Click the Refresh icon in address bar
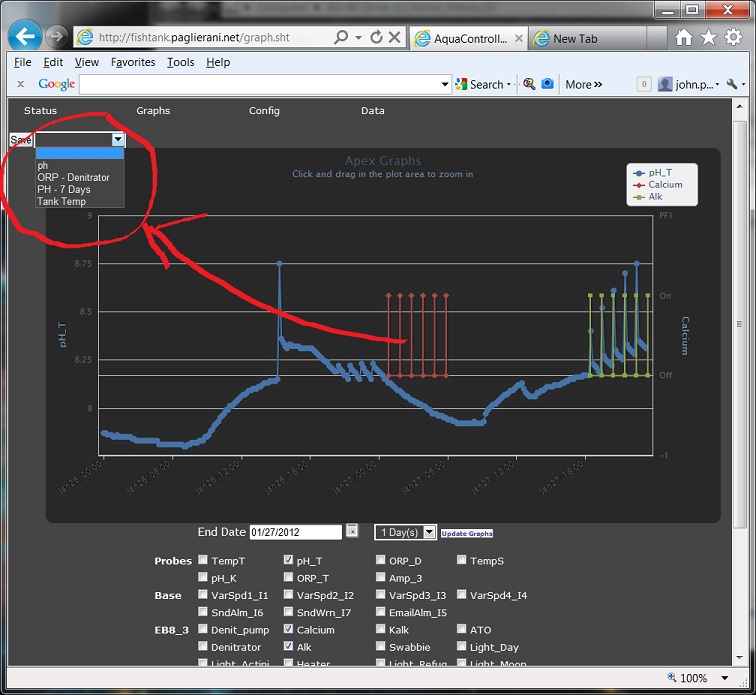 coord(376,37)
